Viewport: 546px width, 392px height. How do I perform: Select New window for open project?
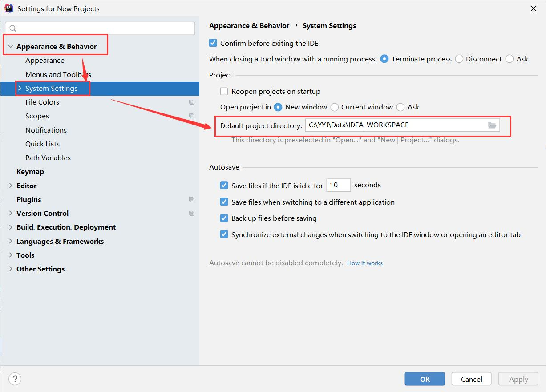[278, 107]
